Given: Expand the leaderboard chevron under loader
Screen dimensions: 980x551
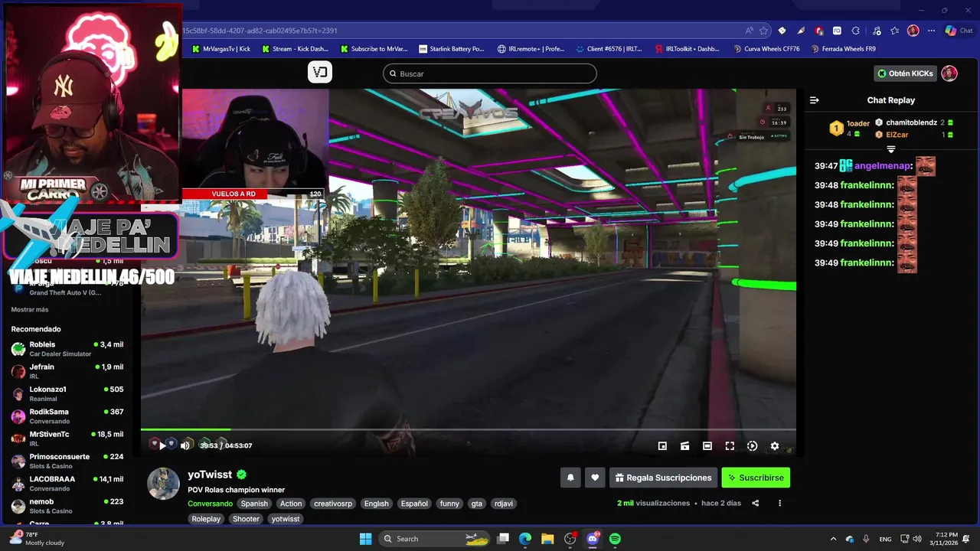Looking at the screenshot, I should click(891, 149).
